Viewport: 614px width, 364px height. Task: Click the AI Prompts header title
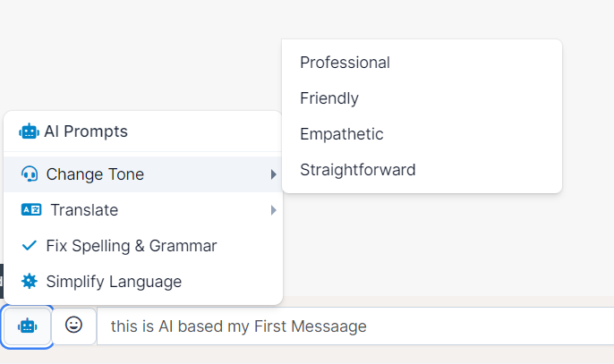pos(86,131)
